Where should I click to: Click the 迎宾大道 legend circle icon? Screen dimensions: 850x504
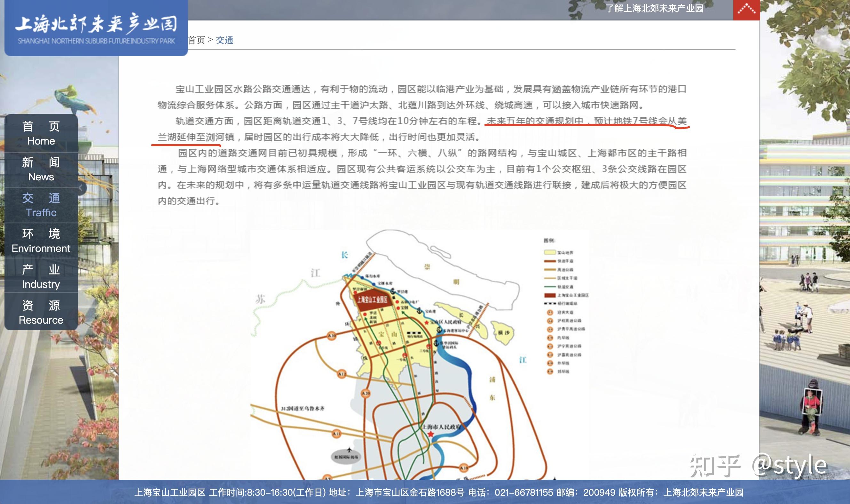(551, 313)
